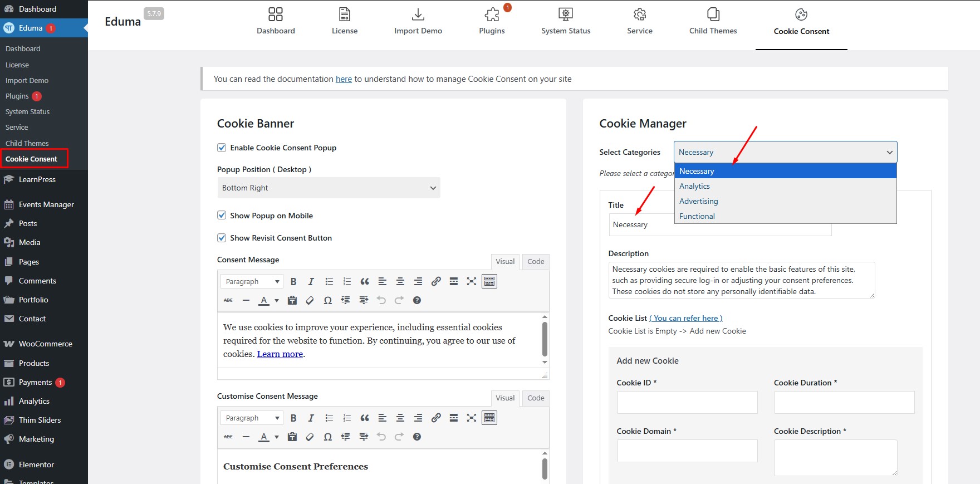Click the Cookie ID input field
Viewport: 980px width, 484px height.
(x=687, y=402)
